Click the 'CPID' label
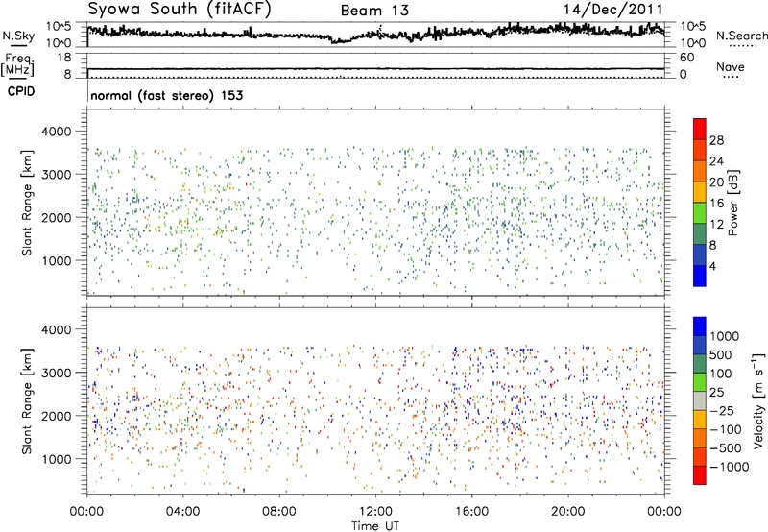 tap(21, 91)
